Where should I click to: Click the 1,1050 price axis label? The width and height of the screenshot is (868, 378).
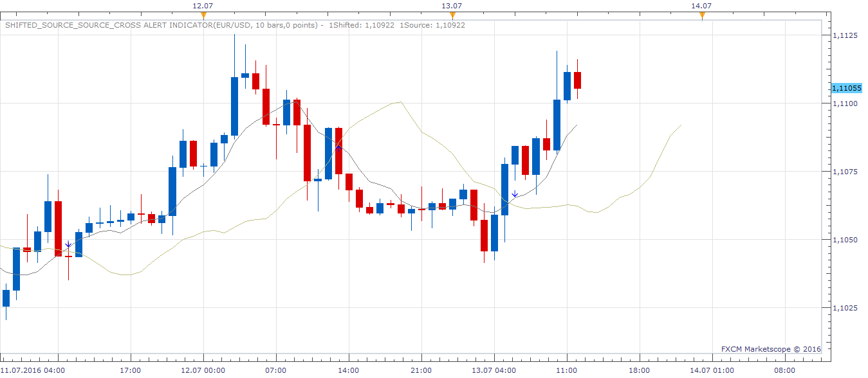(x=845, y=240)
